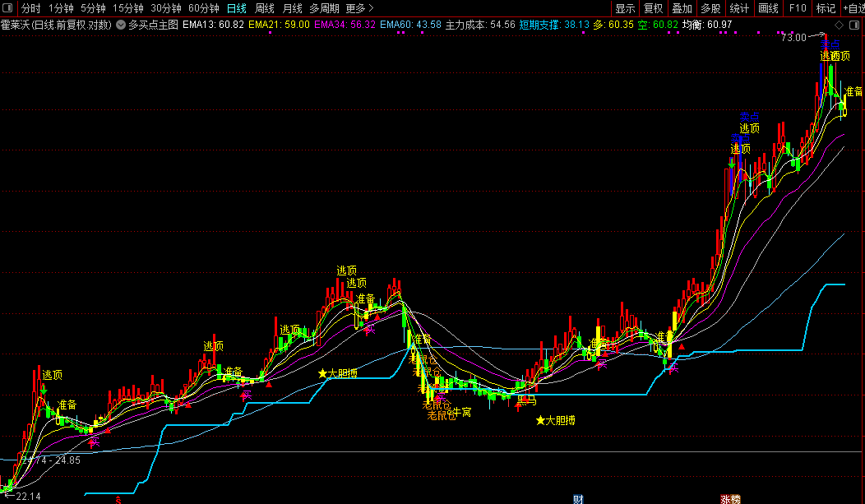Click the 22.14 low price label

point(28,497)
